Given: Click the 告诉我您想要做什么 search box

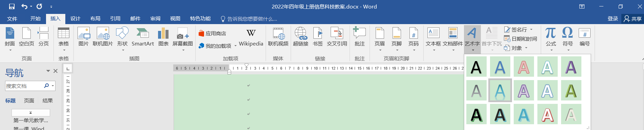Looking at the screenshot, I should pyautogui.click(x=249, y=19).
